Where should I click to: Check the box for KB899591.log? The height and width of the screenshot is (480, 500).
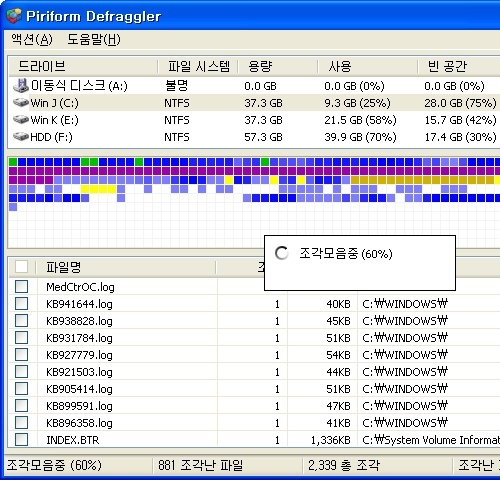point(21,406)
